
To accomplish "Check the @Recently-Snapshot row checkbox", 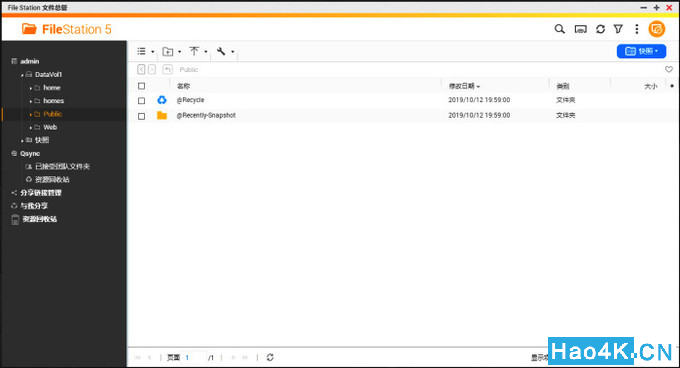I will coord(141,116).
